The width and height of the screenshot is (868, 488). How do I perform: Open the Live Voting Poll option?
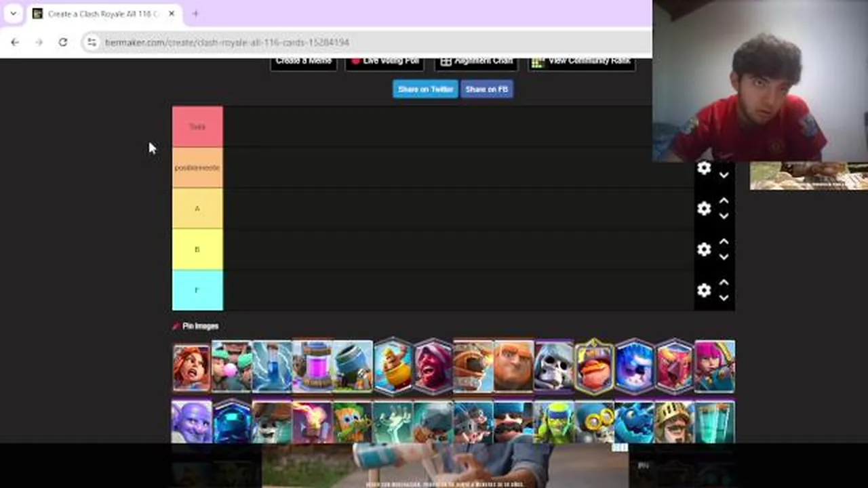coord(384,62)
